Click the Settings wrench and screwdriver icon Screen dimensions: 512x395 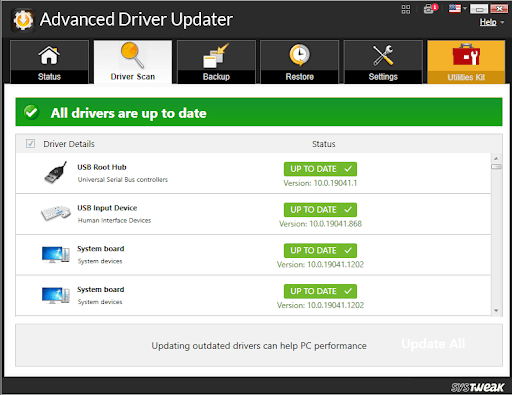pos(383,55)
